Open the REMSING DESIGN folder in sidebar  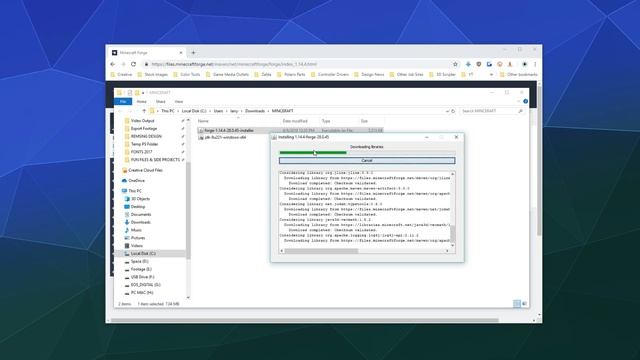[146, 136]
